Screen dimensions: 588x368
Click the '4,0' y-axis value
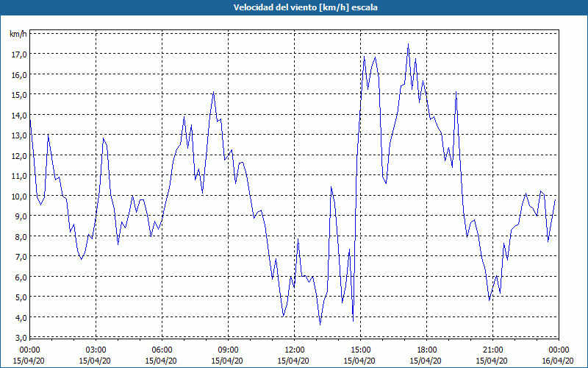click(x=21, y=317)
